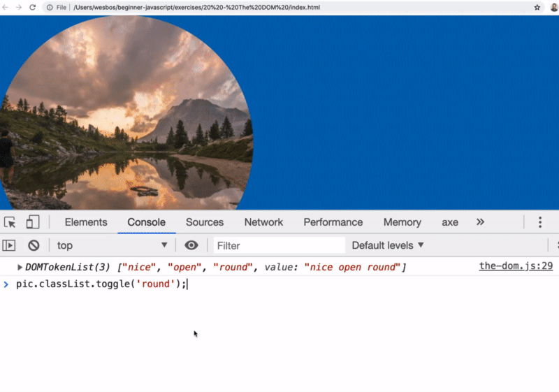Image resolution: width=559 pixels, height=392 pixels.
Task: Activate the inspect element picker icon
Action: [x=10, y=222]
